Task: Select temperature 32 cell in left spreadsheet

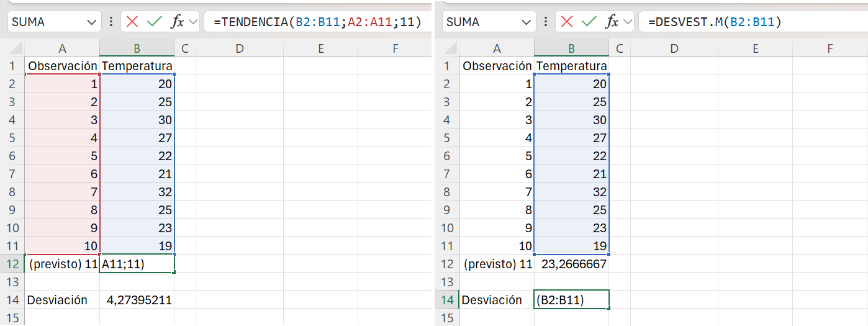Action: pos(137,192)
